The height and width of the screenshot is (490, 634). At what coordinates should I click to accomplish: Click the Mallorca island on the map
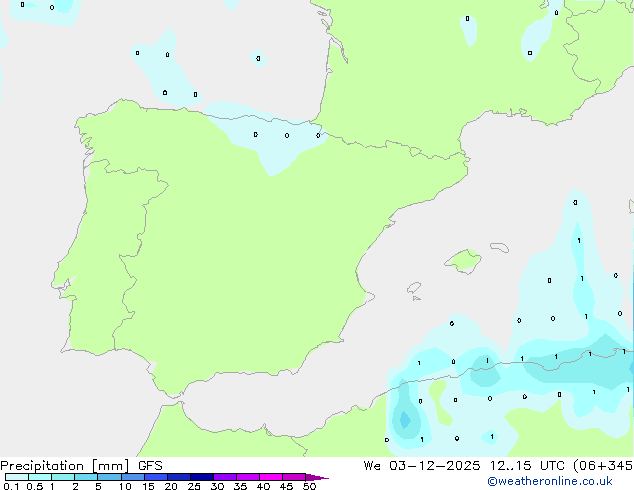pyautogui.click(x=463, y=261)
